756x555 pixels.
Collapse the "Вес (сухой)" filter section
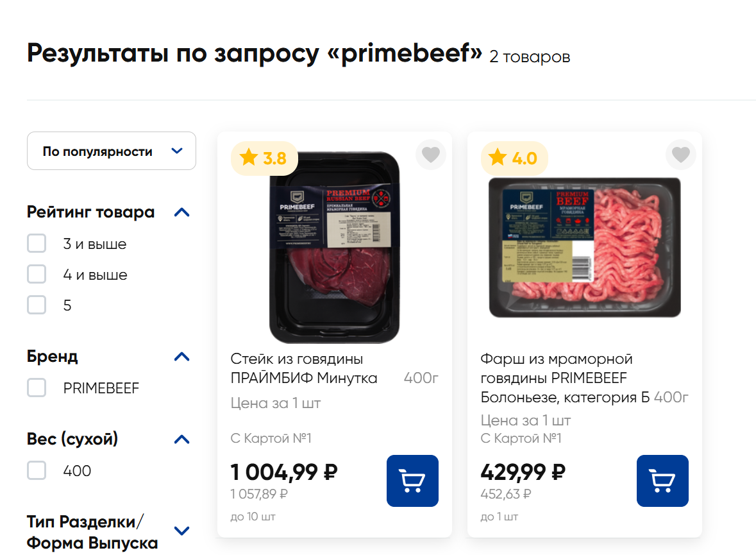coord(182,440)
